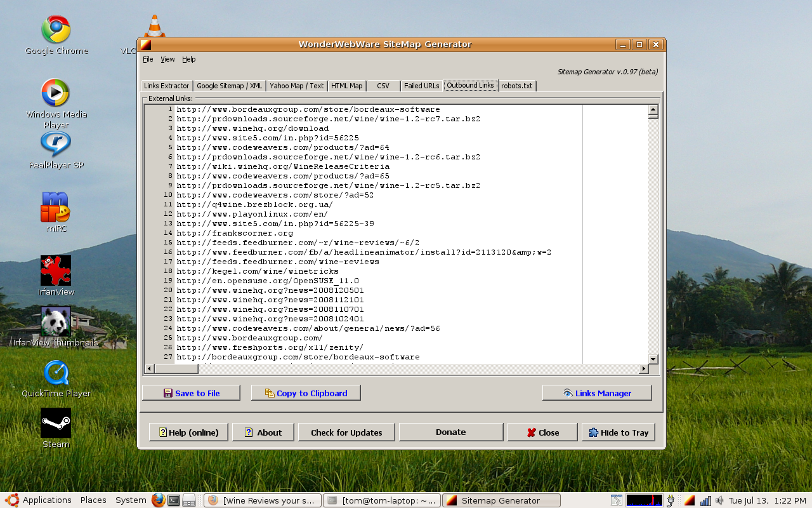Click line 26 freshports.org/x11/zenity link
Image resolution: width=812 pixels, height=508 pixels.
click(x=270, y=347)
